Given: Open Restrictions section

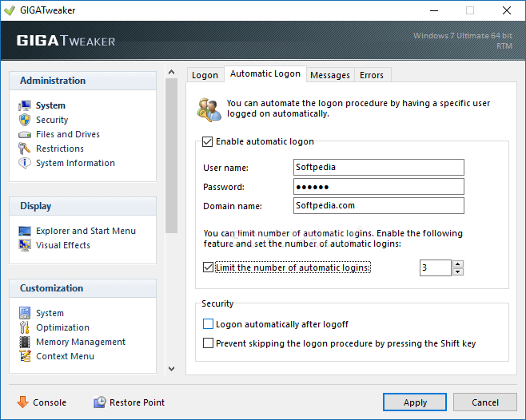Looking at the screenshot, I should click(60, 149).
